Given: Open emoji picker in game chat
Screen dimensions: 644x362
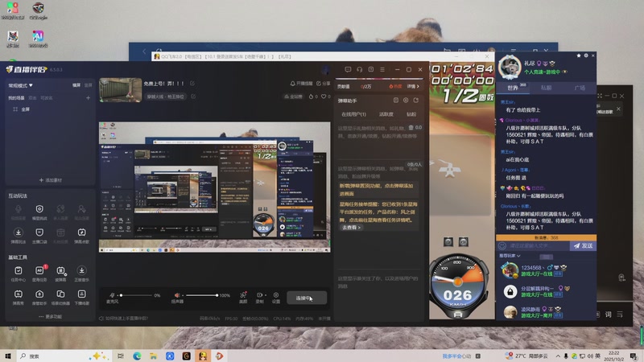Looking at the screenshot, I should (x=502, y=246).
